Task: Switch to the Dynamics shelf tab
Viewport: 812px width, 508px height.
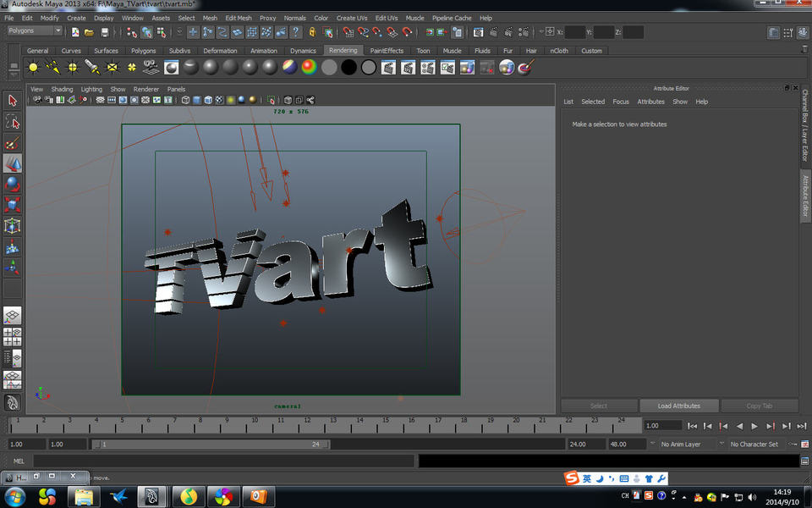Action: [x=303, y=51]
